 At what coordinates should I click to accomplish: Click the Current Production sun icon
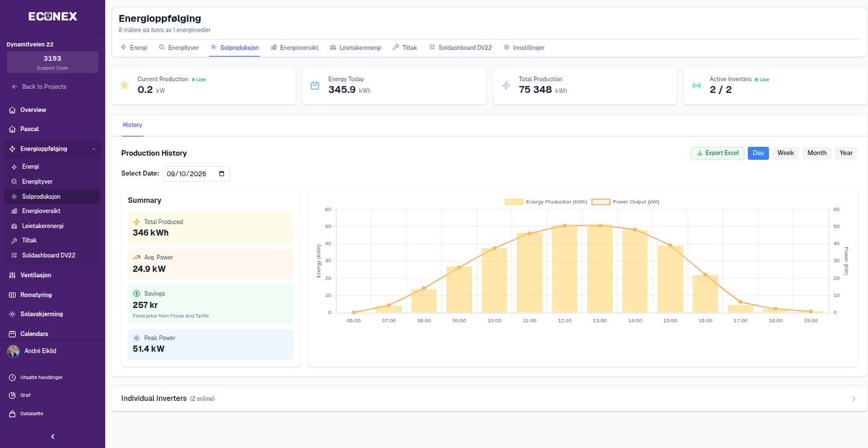click(124, 86)
